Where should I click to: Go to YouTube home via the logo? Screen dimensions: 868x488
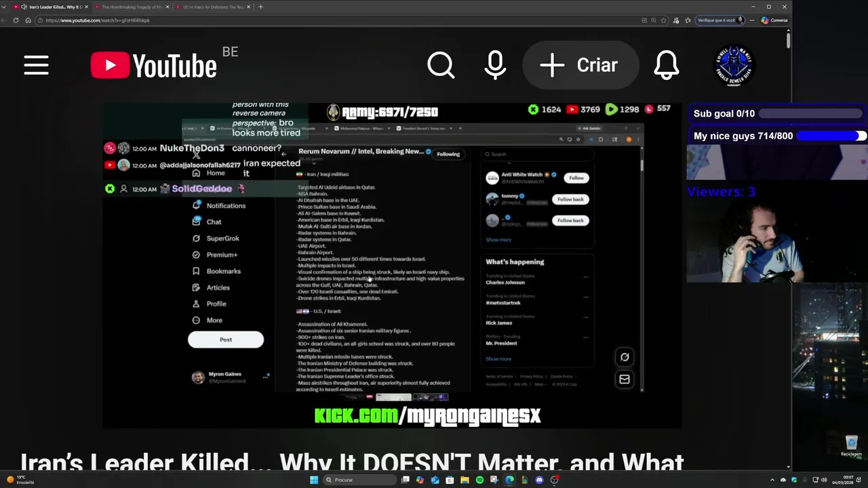point(154,66)
